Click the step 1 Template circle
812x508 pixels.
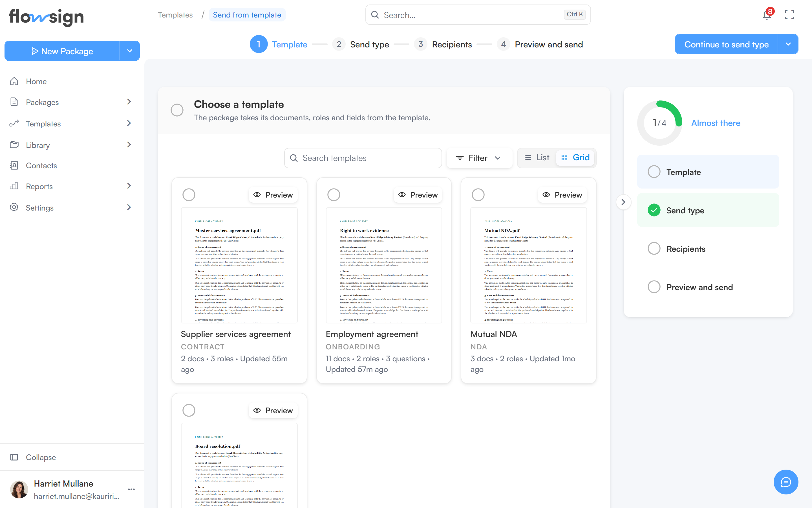(x=258, y=44)
